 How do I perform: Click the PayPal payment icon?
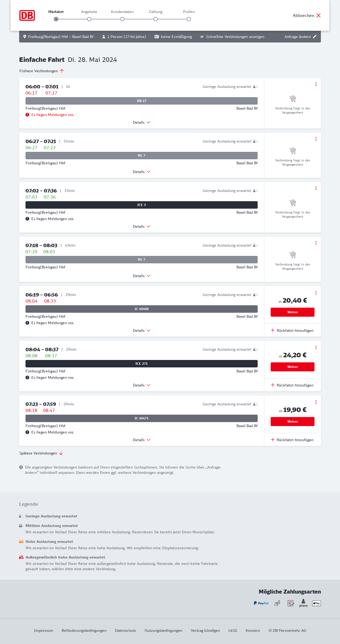pos(261,603)
